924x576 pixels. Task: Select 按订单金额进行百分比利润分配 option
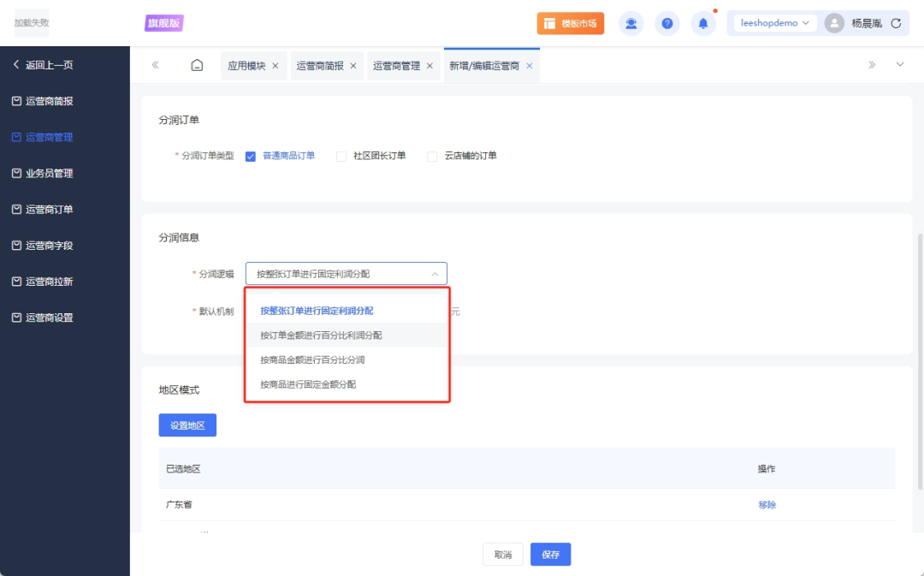pos(321,336)
